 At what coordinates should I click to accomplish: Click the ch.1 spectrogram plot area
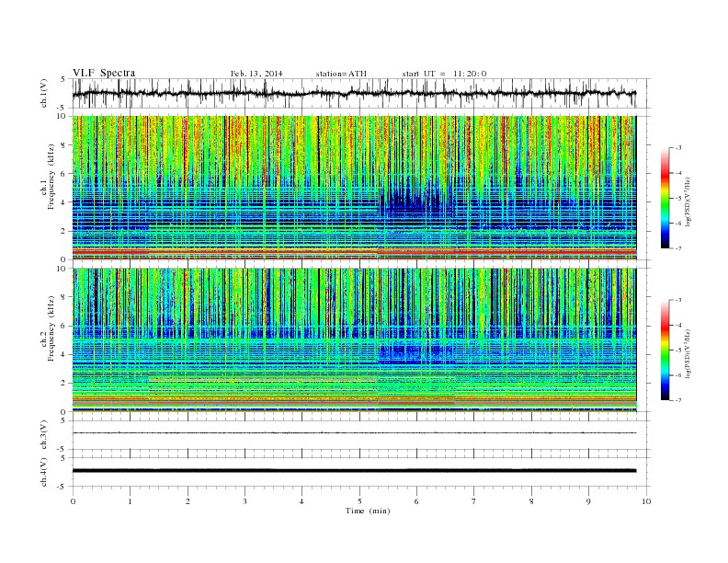(x=354, y=188)
